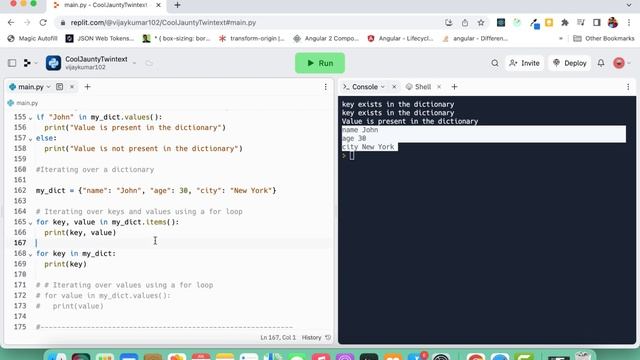The width and height of the screenshot is (640, 360).
Task: Click the browser address bar
Action: [253, 23]
